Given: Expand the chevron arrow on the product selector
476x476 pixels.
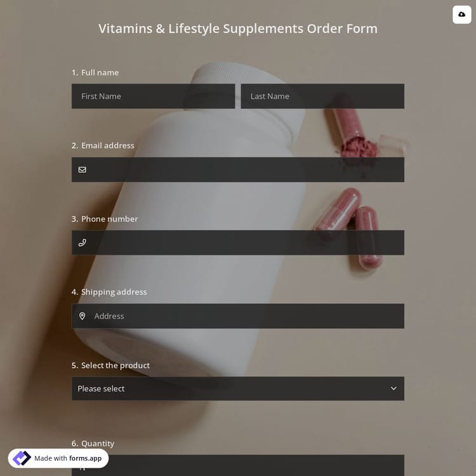Looking at the screenshot, I should tap(393, 388).
